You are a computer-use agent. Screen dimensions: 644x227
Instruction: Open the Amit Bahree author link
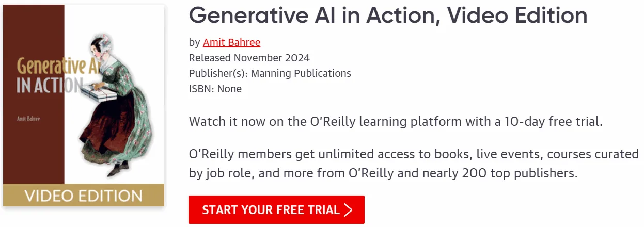(x=232, y=42)
